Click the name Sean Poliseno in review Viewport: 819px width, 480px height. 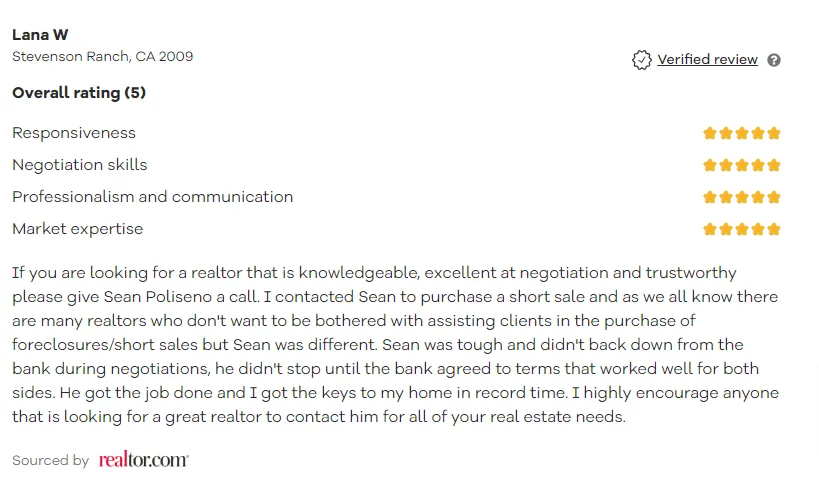(158, 297)
